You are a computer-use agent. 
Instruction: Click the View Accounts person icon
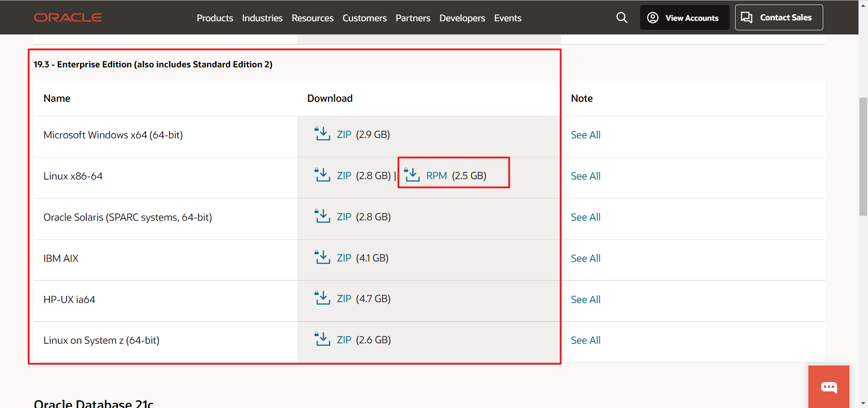click(652, 18)
